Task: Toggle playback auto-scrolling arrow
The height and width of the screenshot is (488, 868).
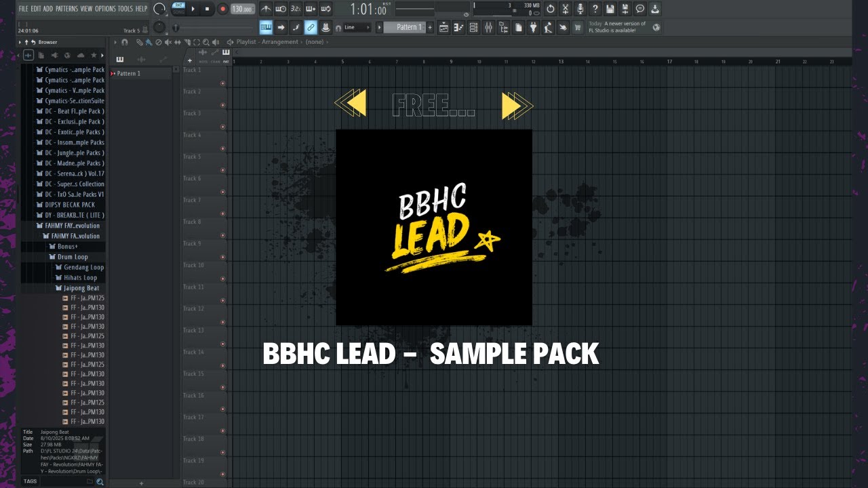Action: [x=281, y=27]
